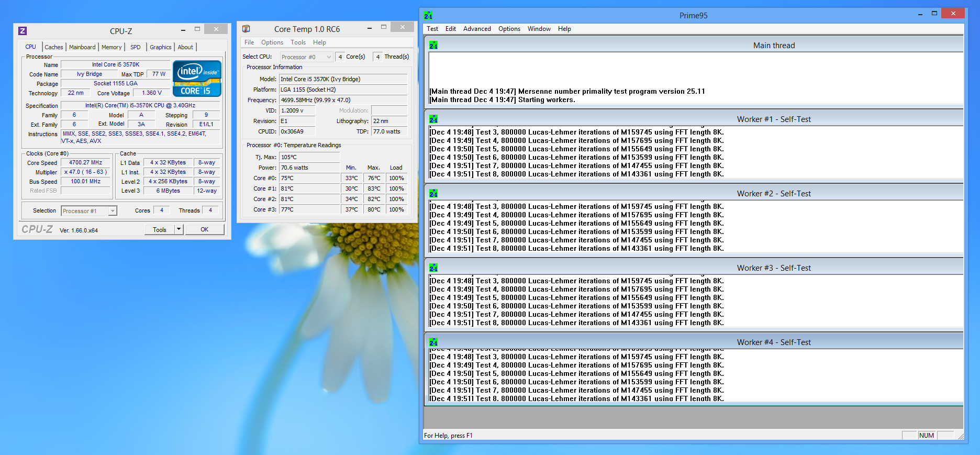980x455 pixels.
Task: Click the Frequency 4699.58MHz field in Core Temp
Action: pos(343,100)
